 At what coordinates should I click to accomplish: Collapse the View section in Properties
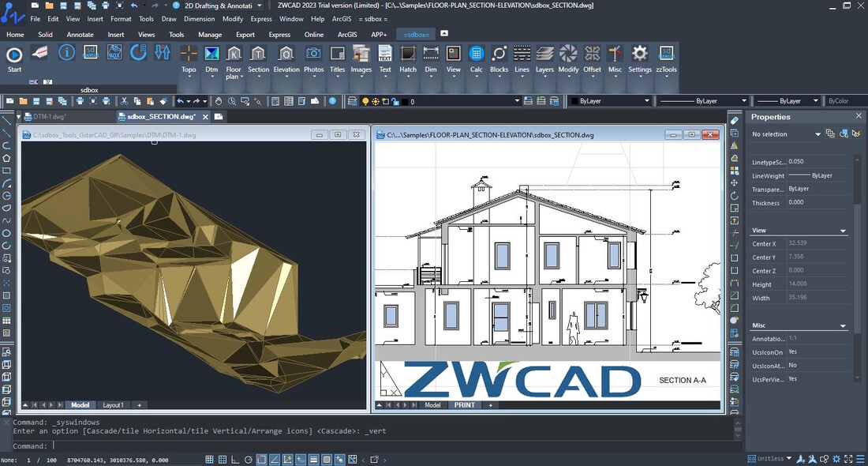point(843,231)
